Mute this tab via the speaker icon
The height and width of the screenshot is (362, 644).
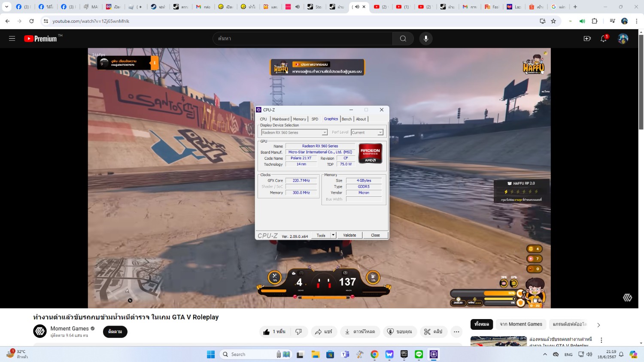pos(357,7)
